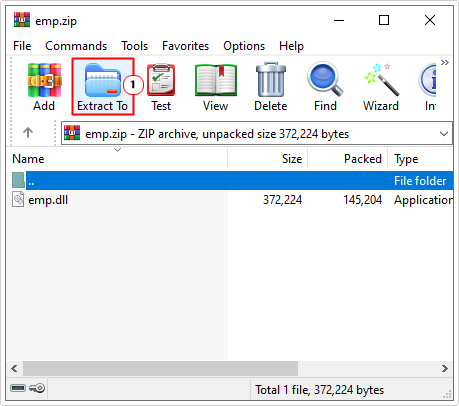This screenshot has height=406, width=459.
Task: Close the emp.zip window
Action: [x=430, y=20]
